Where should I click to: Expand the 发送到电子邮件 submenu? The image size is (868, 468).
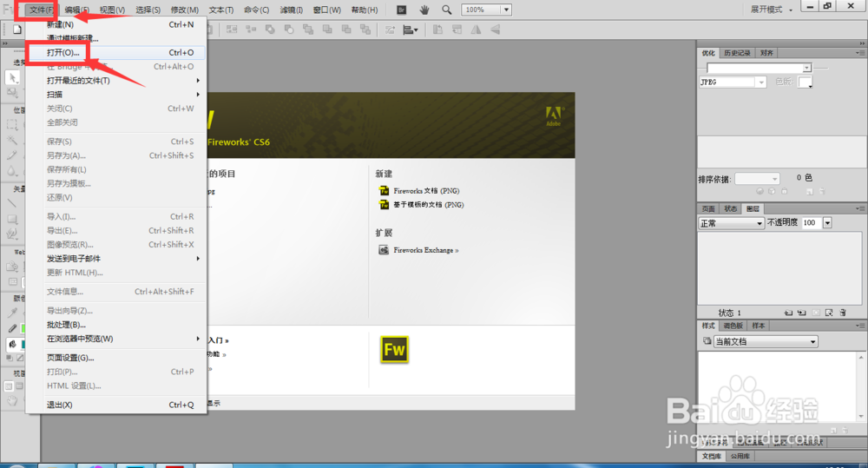click(x=123, y=259)
